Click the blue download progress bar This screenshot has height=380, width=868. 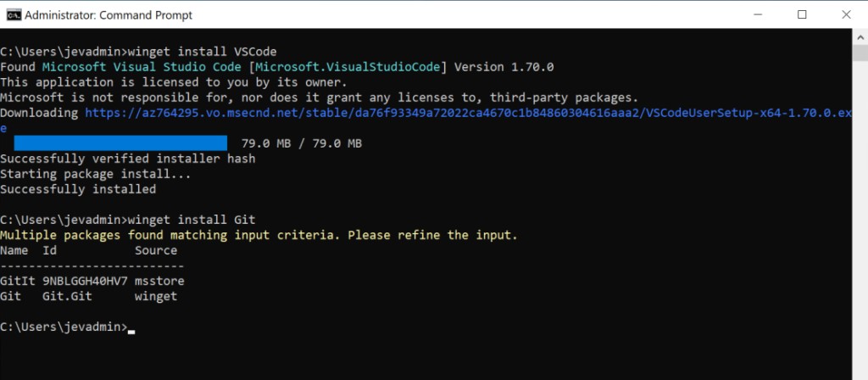pos(120,143)
